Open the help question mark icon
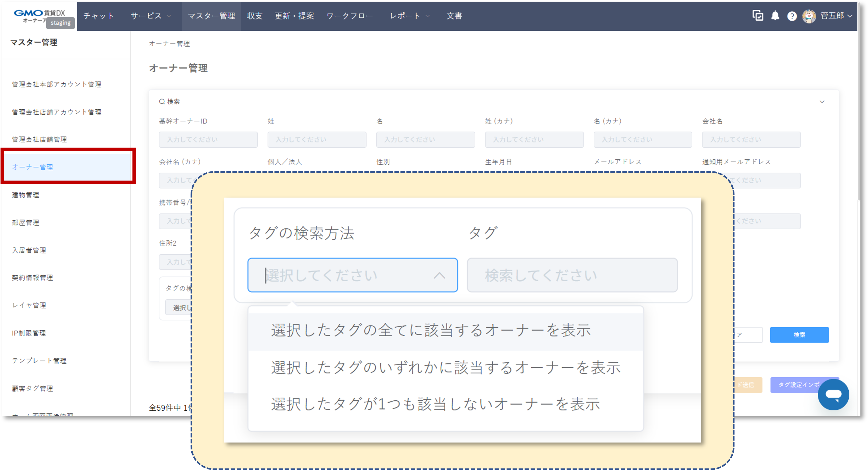Screen dimensions: 868x470 [x=792, y=15]
